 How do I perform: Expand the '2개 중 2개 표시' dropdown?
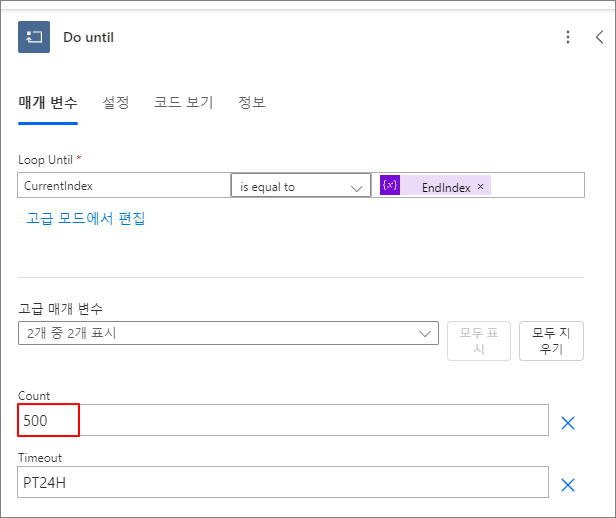[228, 333]
